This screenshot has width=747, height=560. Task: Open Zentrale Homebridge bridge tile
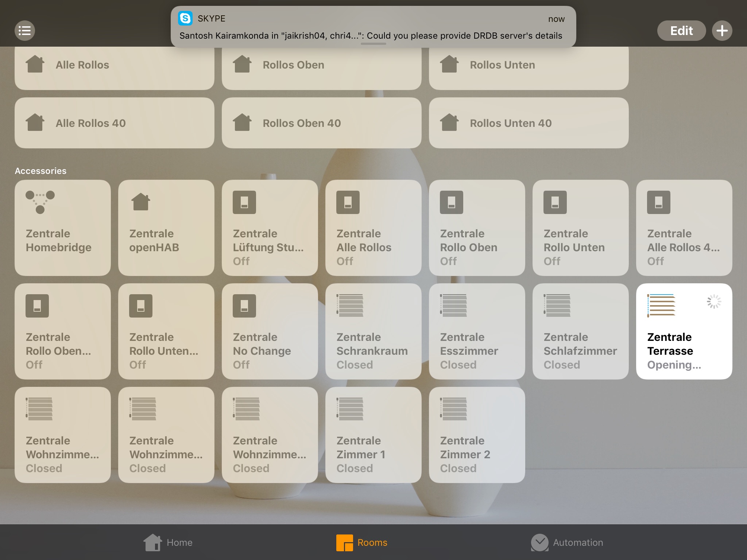point(63,228)
